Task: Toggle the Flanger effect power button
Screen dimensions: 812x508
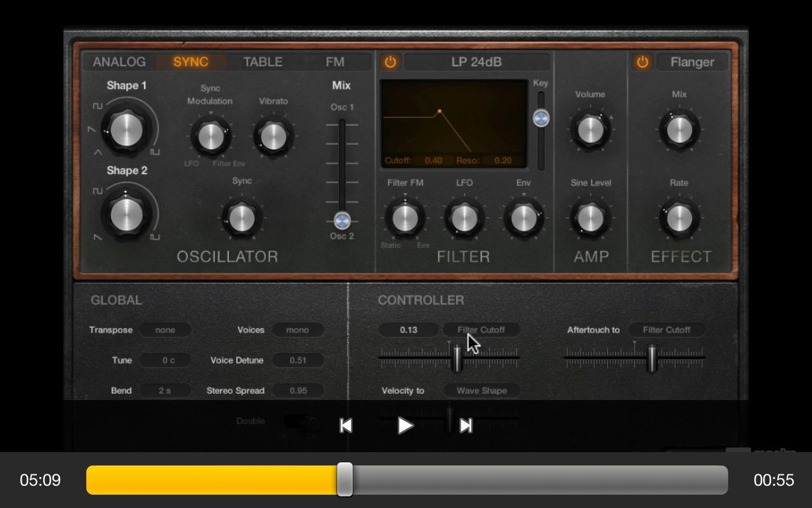Action: point(643,62)
